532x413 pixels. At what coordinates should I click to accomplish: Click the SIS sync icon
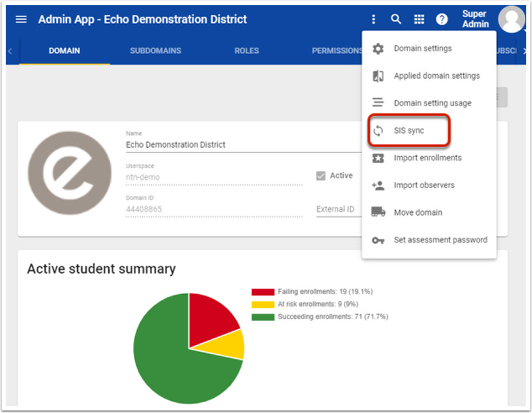click(378, 131)
